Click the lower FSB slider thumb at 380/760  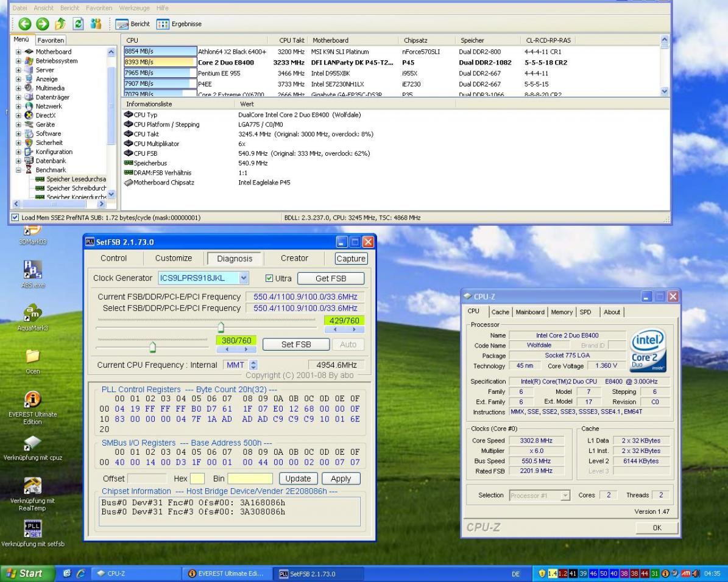(x=152, y=346)
